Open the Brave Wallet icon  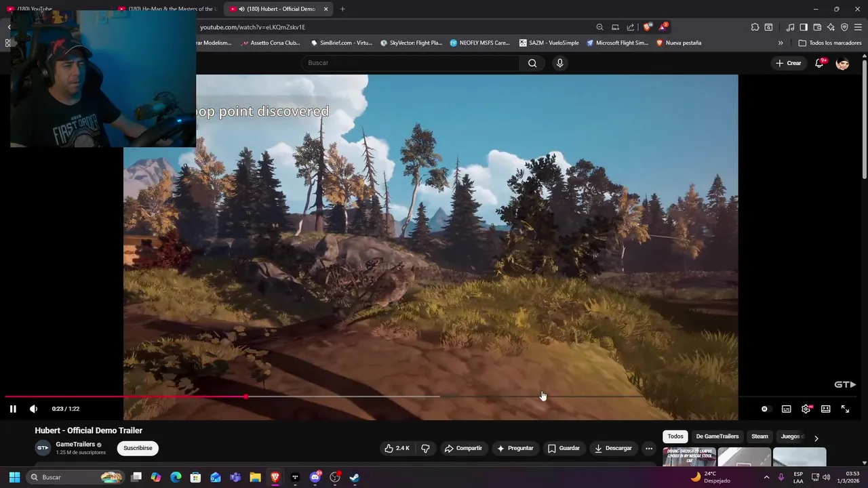click(817, 27)
